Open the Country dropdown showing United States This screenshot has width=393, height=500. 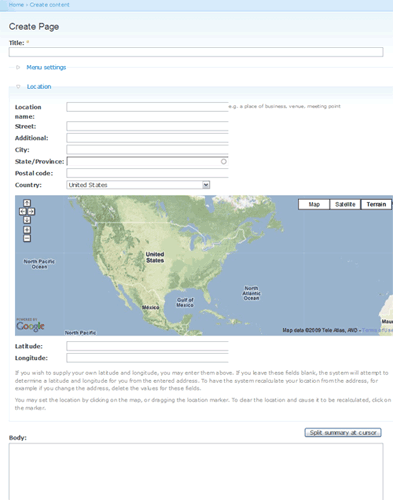(138, 185)
